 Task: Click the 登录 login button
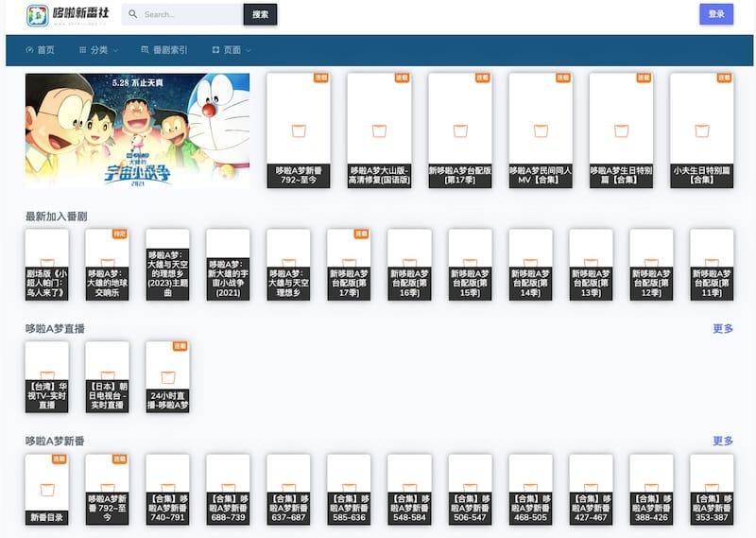(x=716, y=14)
